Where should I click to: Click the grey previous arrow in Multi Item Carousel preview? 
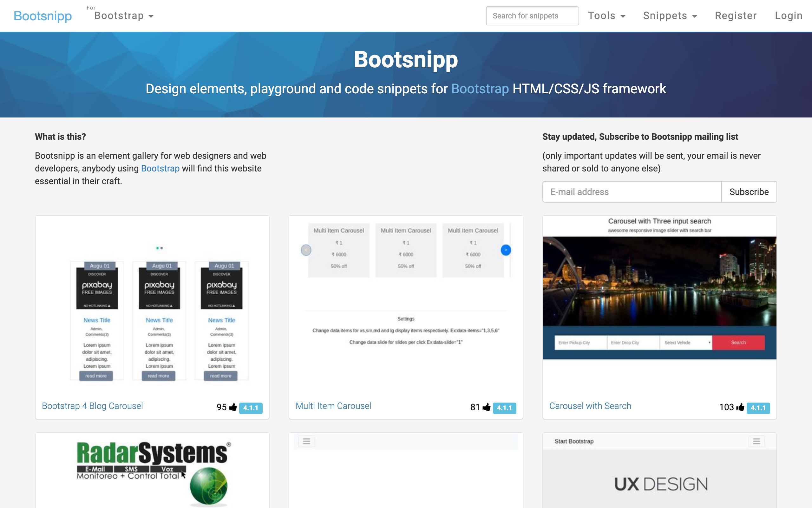306,250
